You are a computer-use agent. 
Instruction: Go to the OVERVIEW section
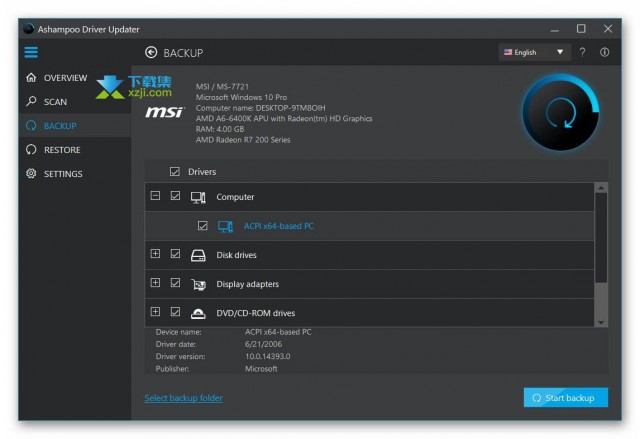(65, 78)
